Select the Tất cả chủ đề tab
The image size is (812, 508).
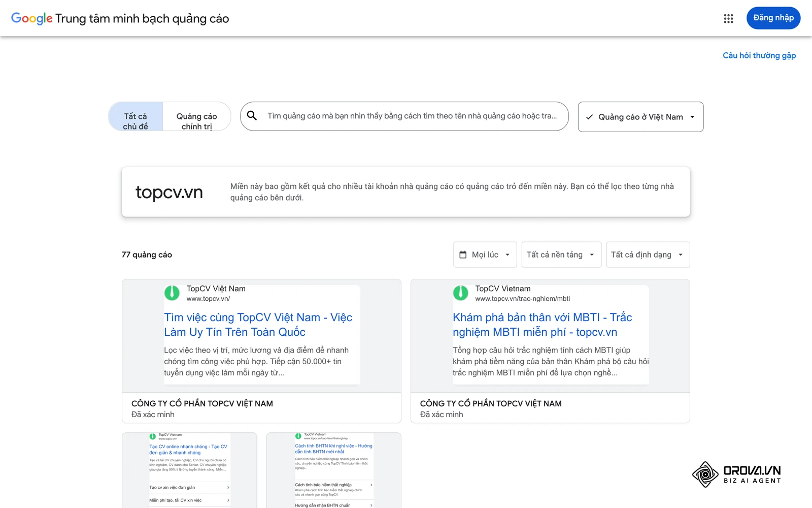pos(136,117)
